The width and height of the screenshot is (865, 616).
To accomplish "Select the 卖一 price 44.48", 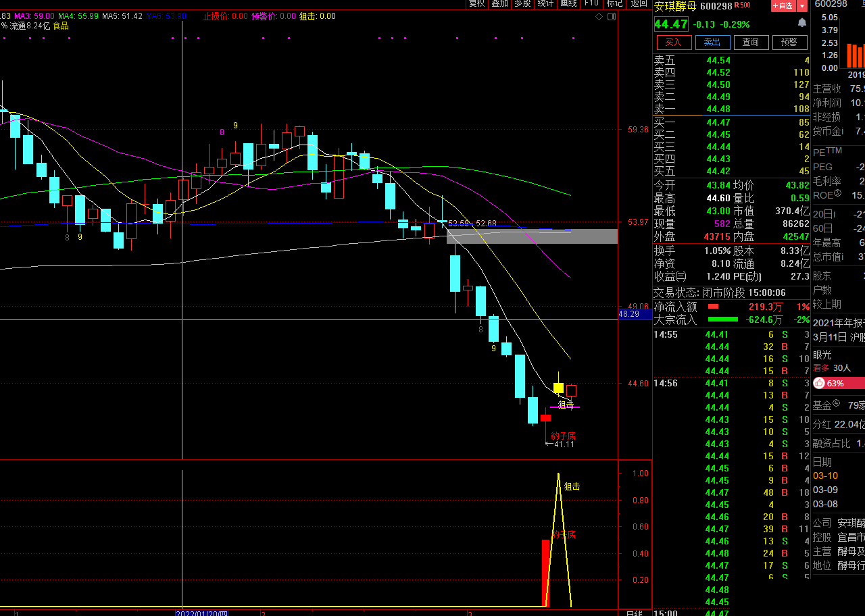I will tap(718, 109).
